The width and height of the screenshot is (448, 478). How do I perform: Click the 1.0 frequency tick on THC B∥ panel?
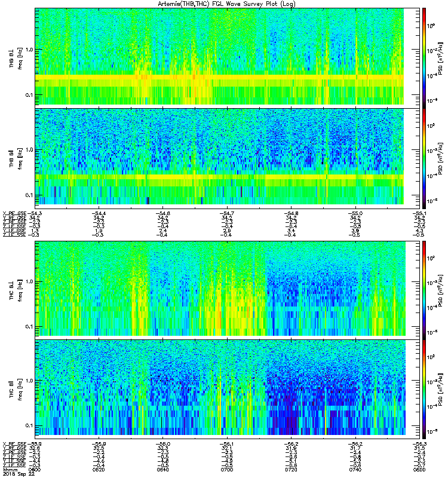pyautogui.click(x=29, y=381)
